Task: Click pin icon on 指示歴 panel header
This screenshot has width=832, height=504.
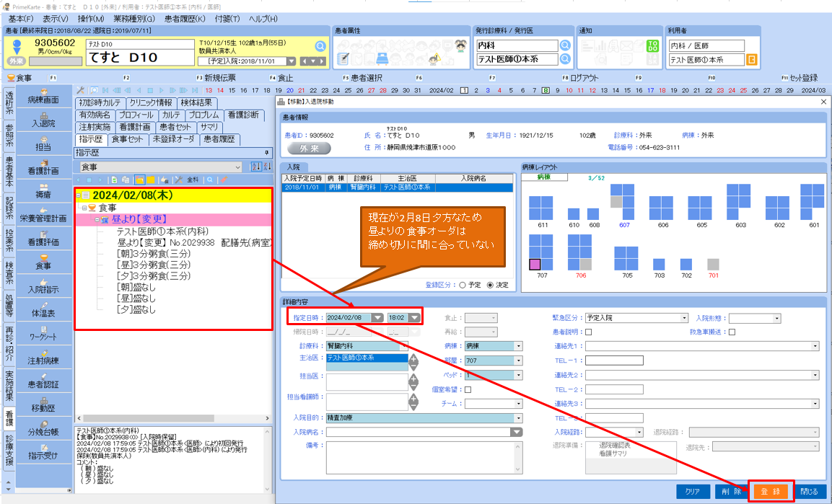Action: coord(267,153)
